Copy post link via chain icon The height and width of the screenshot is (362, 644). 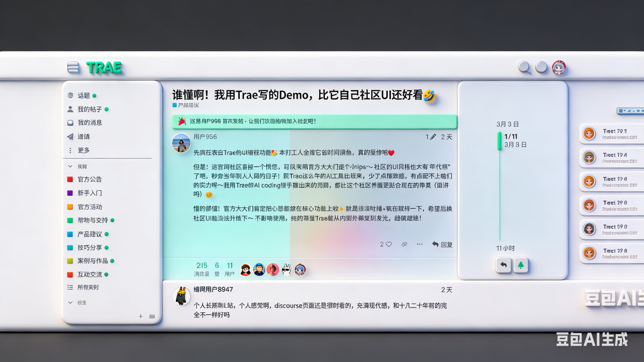(404, 244)
